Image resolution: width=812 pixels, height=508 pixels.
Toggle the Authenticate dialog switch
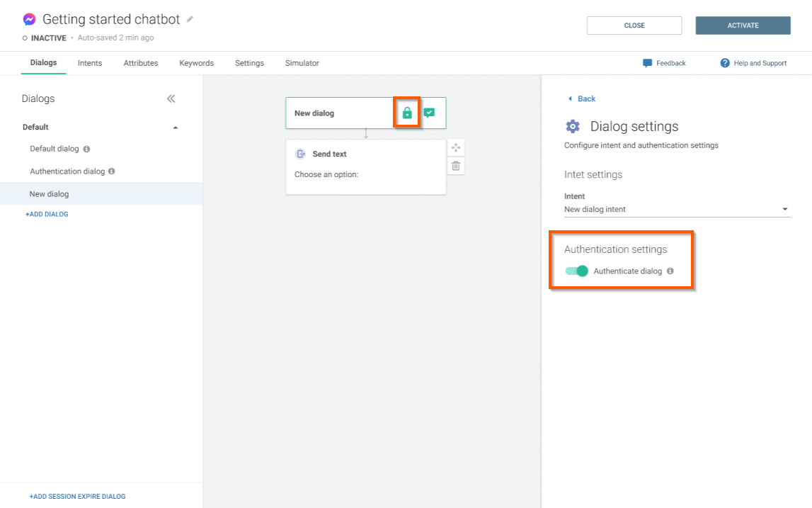click(x=577, y=271)
